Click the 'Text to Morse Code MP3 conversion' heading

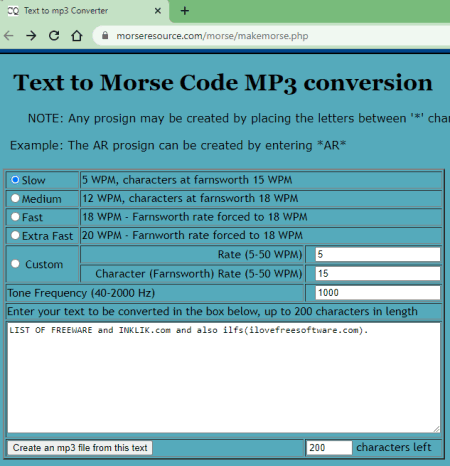tap(223, 83)
